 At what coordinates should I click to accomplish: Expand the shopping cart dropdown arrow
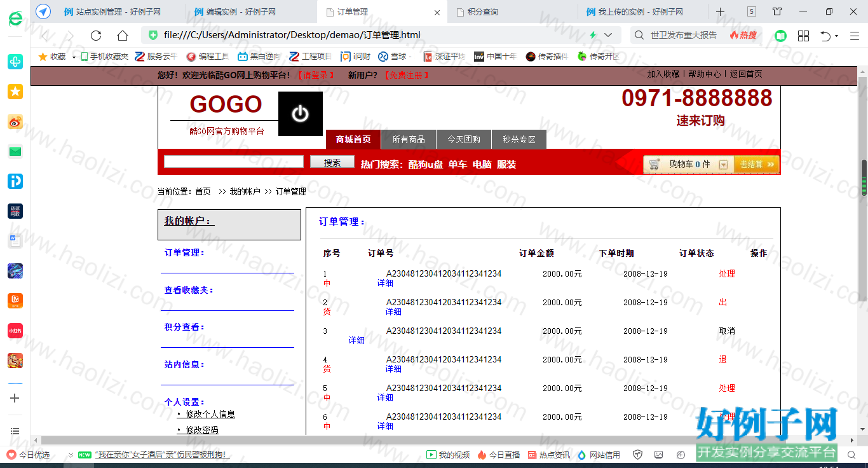coord(723,165)
